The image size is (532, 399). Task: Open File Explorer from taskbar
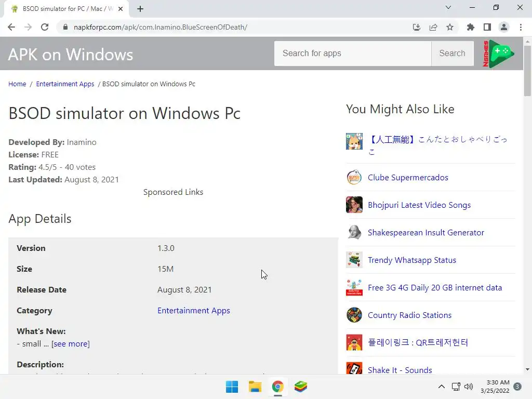pos(255,387)
